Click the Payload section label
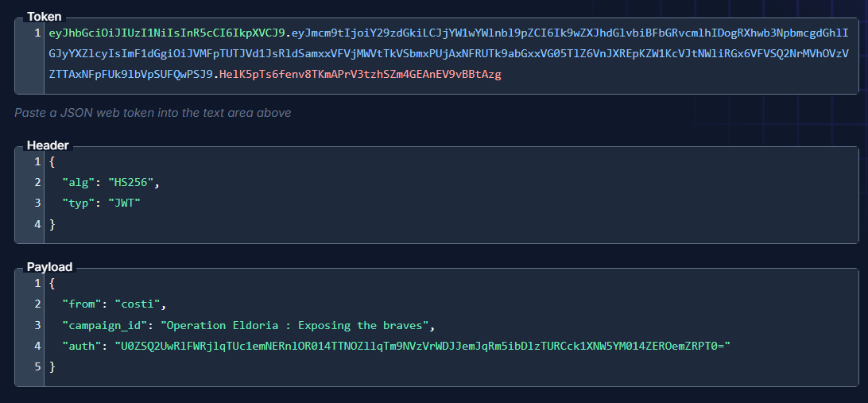This screenshot has width=868, height=403. click(49, 267)
